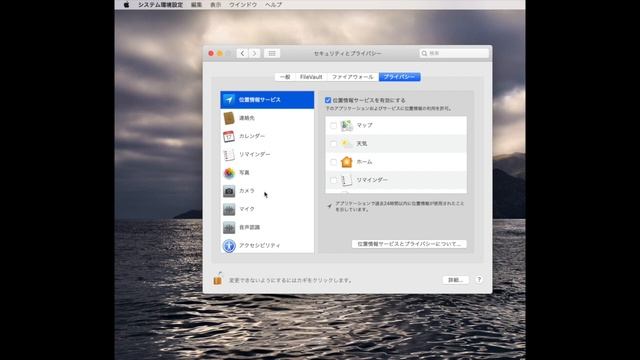The width and height of the screenshot is (640, 360).
Task: Click 位置情報サービスとプライバシーについて button
Action: (409, 244)
